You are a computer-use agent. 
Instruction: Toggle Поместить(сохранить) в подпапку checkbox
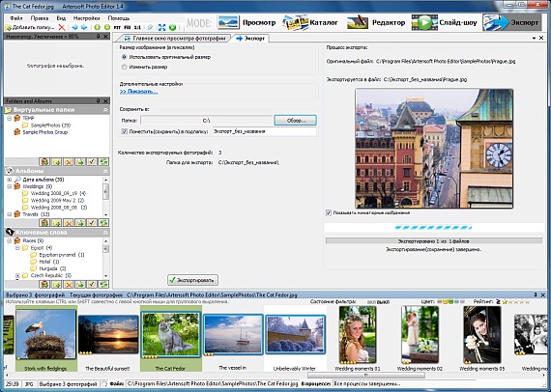click(124, 131)
